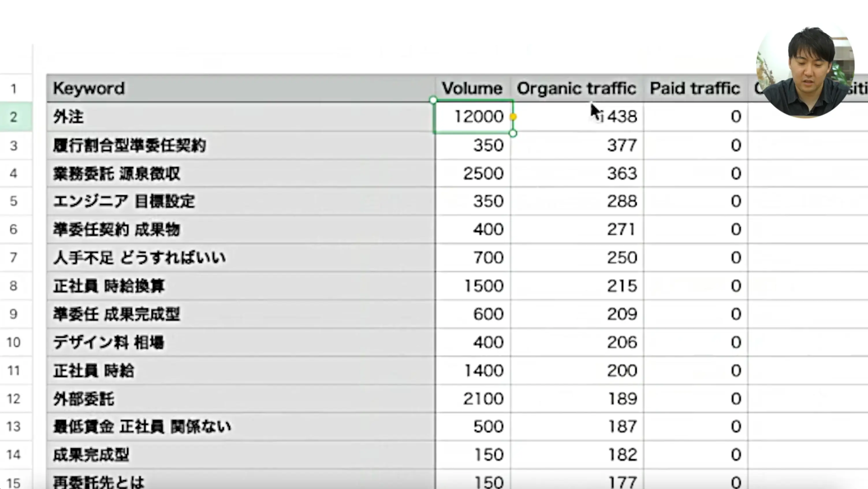Click the yellow fill handle on the 12000 cell
The image size is (868, 489).
click(513, 117)
